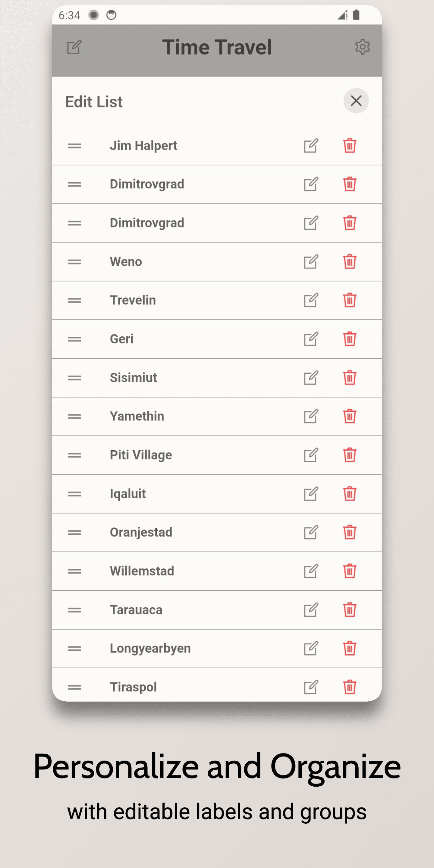Trash the Oranjestad entry
434x868 pixels.
(349, 532)
